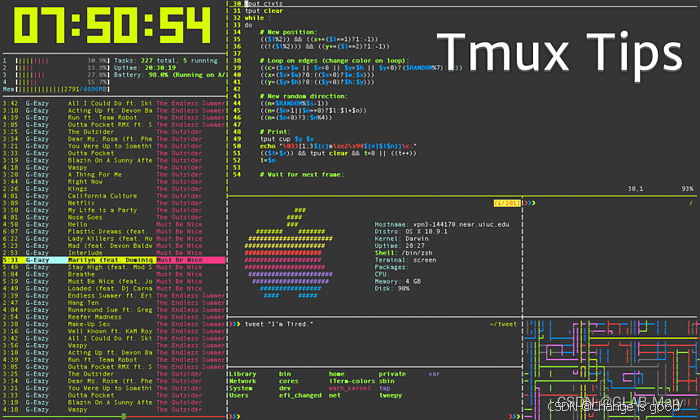Click the CPU 1 usage meter bar

click(x=62, y=61)
